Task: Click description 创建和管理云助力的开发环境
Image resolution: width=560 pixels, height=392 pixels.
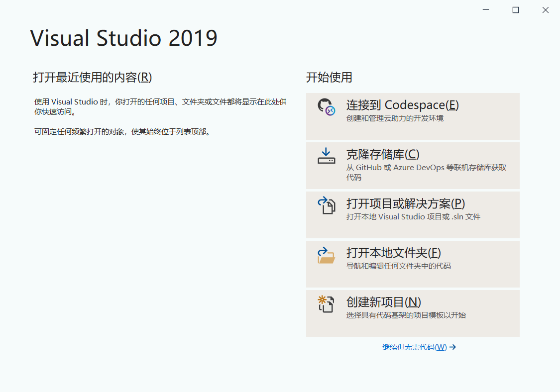Action: coord(395,118)
